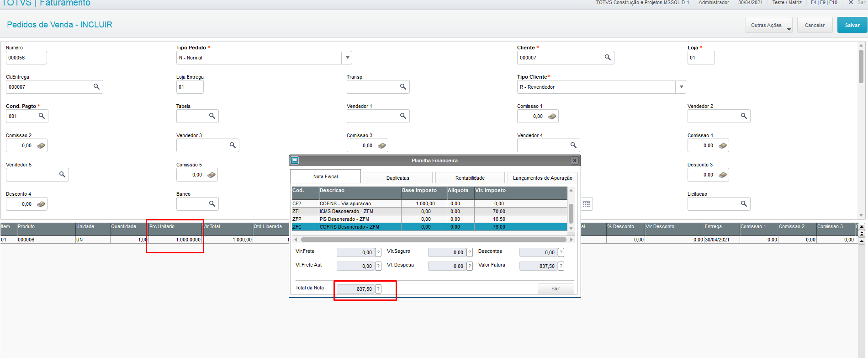Open the Vendedor 4 search magnifier
Screen dimensions: 868x358
[x=573, y=145]
